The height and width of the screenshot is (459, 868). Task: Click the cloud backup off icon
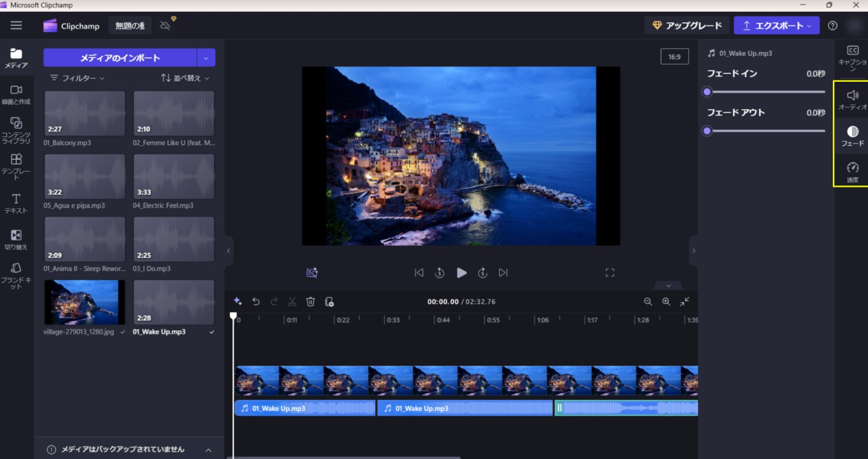point(166,25)
